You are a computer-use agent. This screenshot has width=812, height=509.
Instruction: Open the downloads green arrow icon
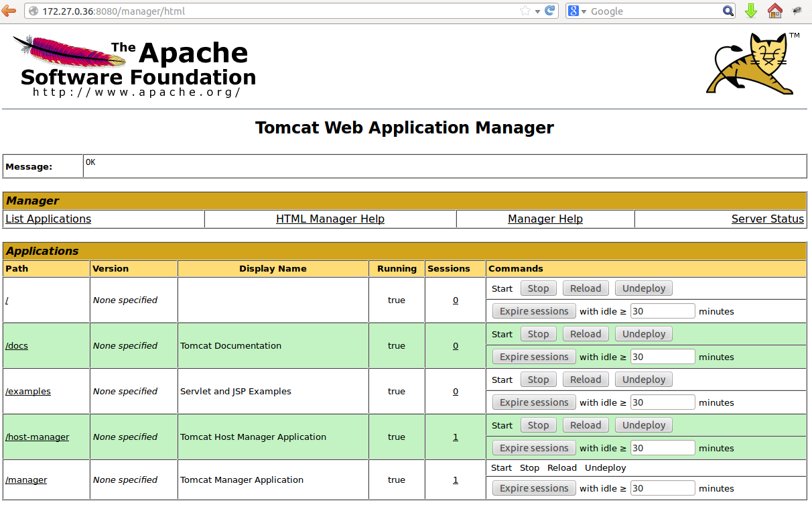(x=751, y=11)
